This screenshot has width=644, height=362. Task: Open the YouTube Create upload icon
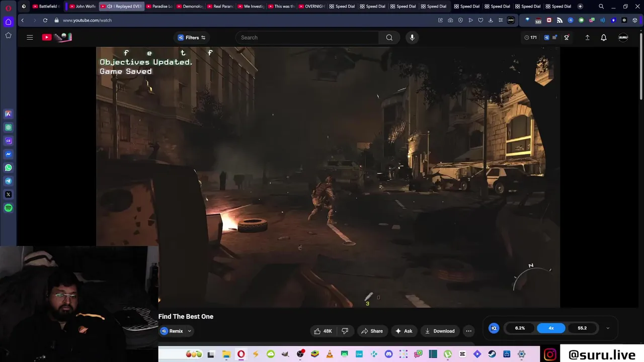click(587, 37)
